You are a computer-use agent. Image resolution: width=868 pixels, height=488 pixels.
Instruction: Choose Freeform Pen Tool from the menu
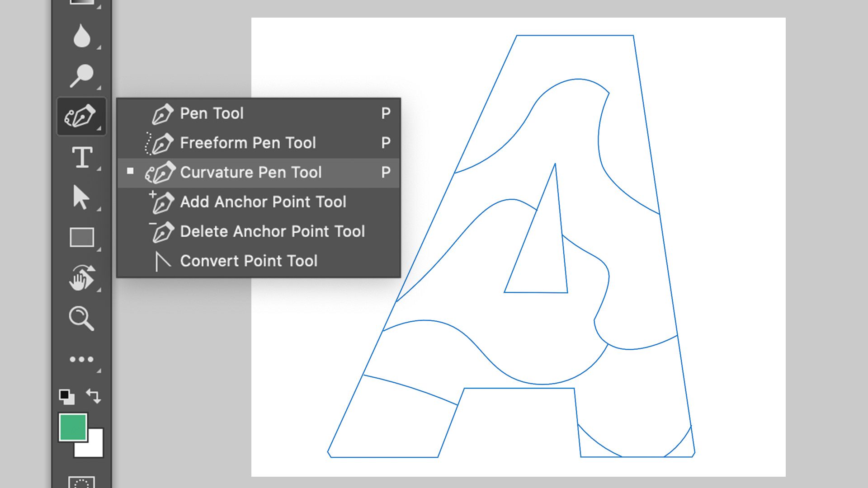(248, 143)
